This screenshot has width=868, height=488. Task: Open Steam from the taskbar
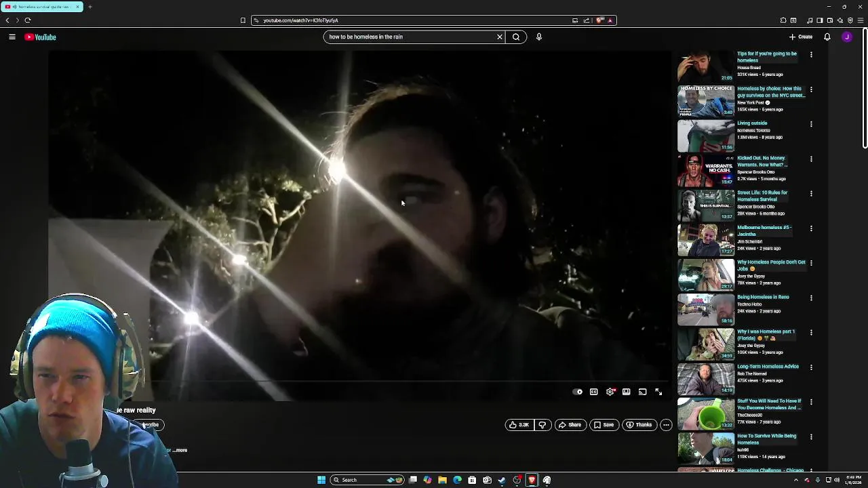(x=502, y=480)
